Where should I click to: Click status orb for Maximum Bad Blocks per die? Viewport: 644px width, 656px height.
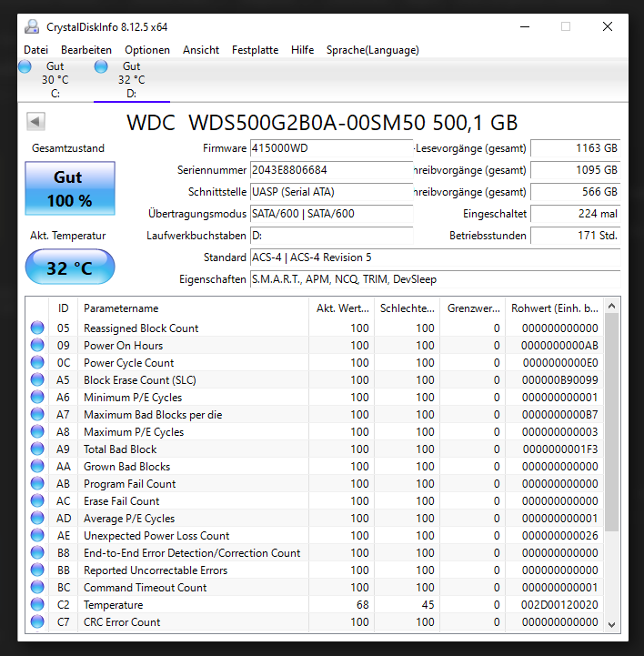[x=37, y=414]
